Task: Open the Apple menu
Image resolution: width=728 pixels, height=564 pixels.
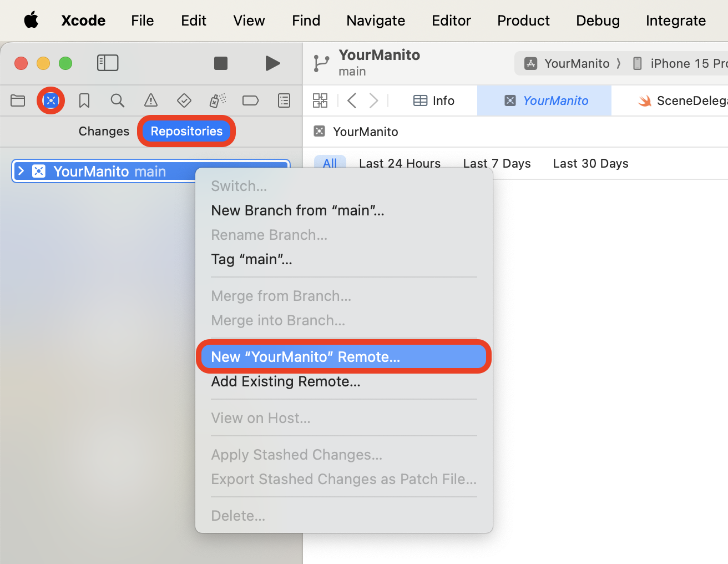Action: pos(32,21)
